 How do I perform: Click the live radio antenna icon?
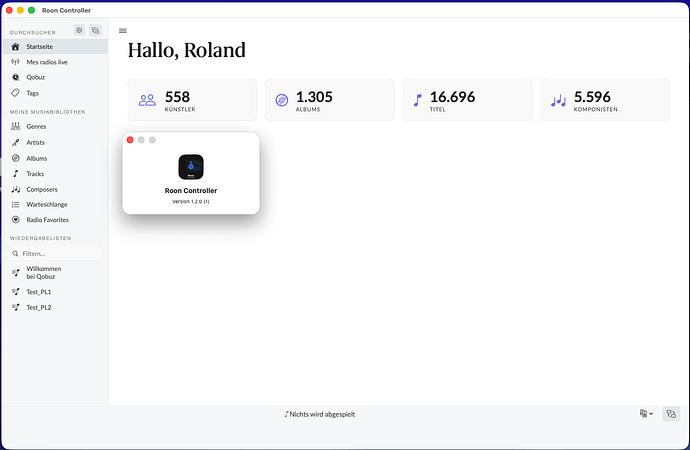point(15,62)
